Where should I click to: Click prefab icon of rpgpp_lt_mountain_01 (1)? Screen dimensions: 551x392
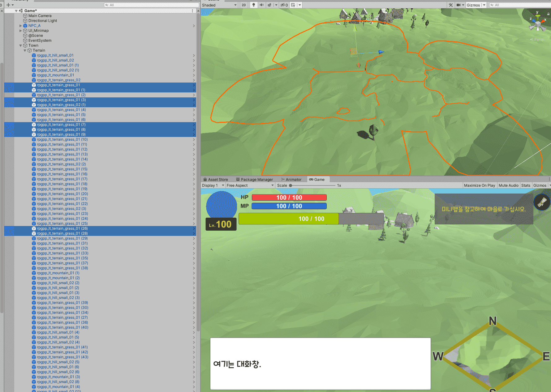34,273
